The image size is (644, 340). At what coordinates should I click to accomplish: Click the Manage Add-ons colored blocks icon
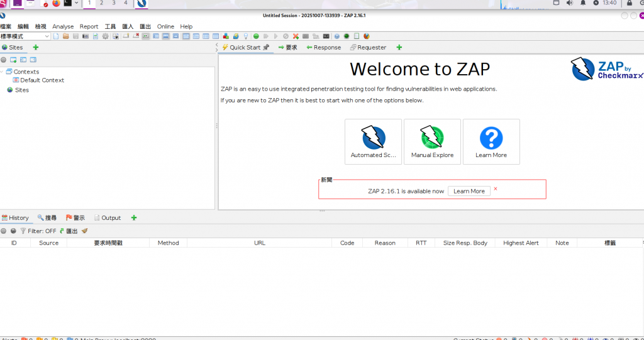[x=226, y=36]
